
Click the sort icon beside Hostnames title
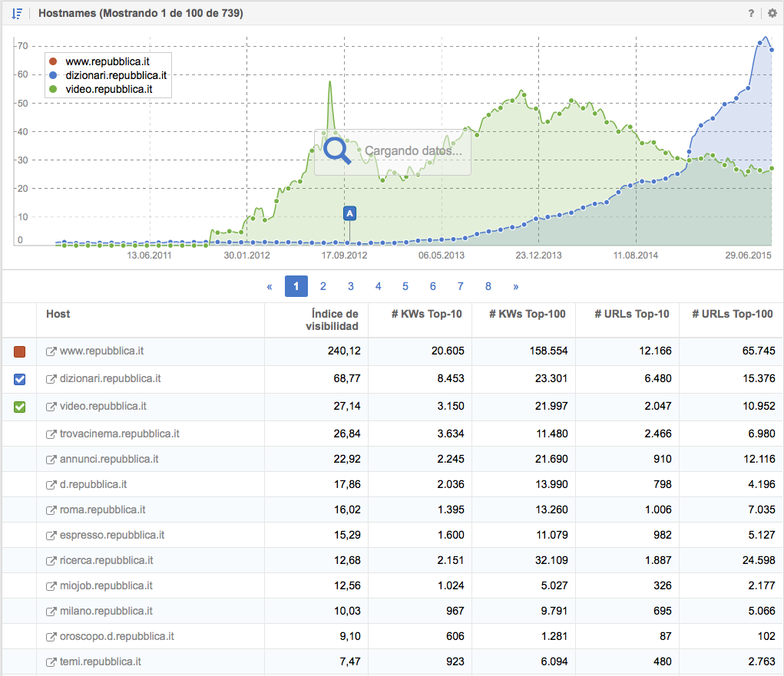(x=18, y=13)
